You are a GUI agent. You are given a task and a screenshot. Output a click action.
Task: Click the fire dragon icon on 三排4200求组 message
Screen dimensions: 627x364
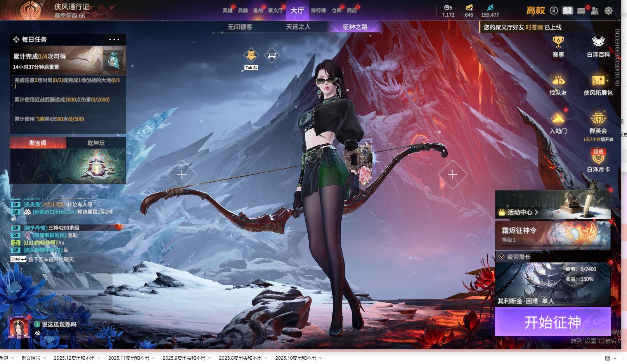click(120, 227)
